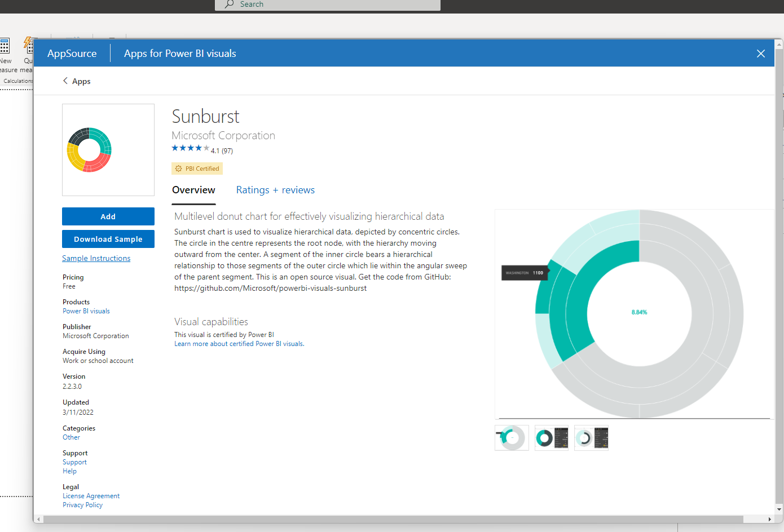Click the Add button for Sunburst
The image size is (784, 532).
coord(108,216)
